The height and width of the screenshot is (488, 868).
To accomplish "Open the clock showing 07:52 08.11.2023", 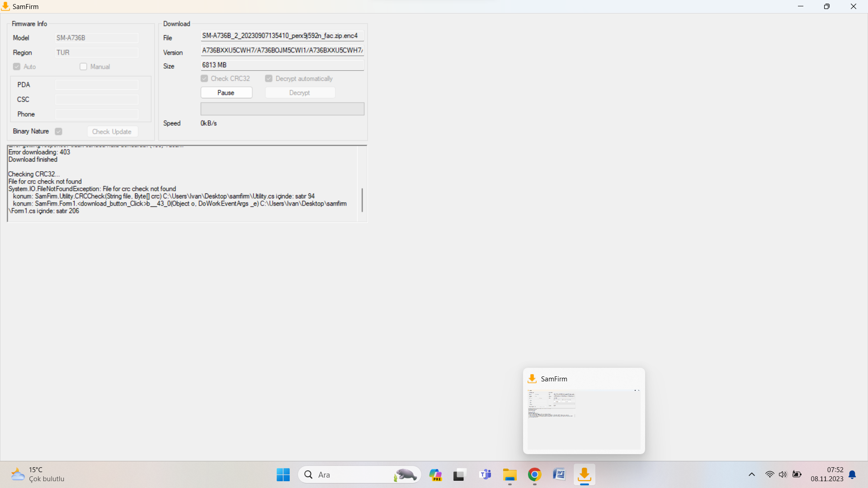I will tap(827, 474).
